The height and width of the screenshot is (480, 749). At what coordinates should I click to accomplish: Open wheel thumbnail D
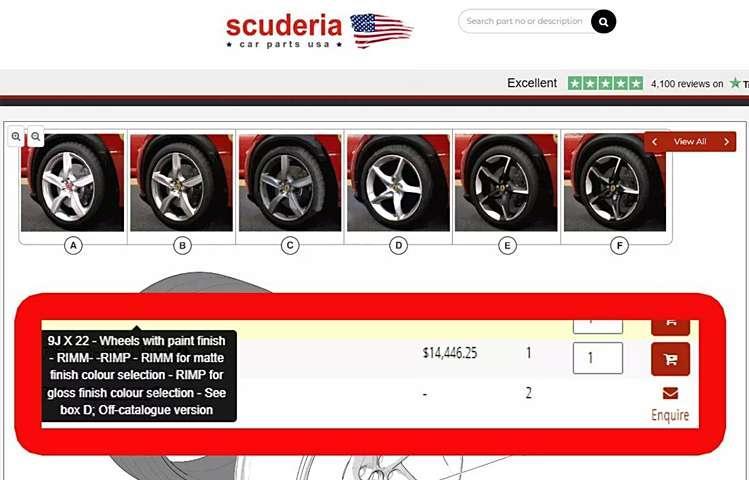[x=398, y=182]
